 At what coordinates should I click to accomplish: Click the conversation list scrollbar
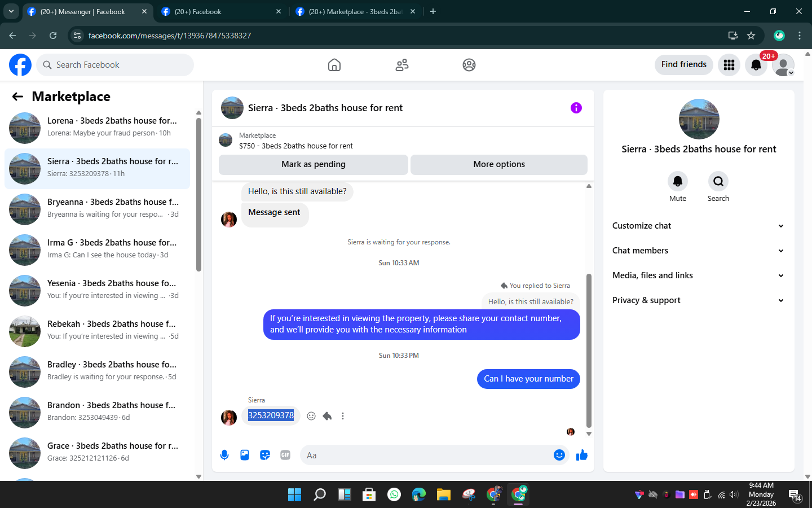(198, 195)
